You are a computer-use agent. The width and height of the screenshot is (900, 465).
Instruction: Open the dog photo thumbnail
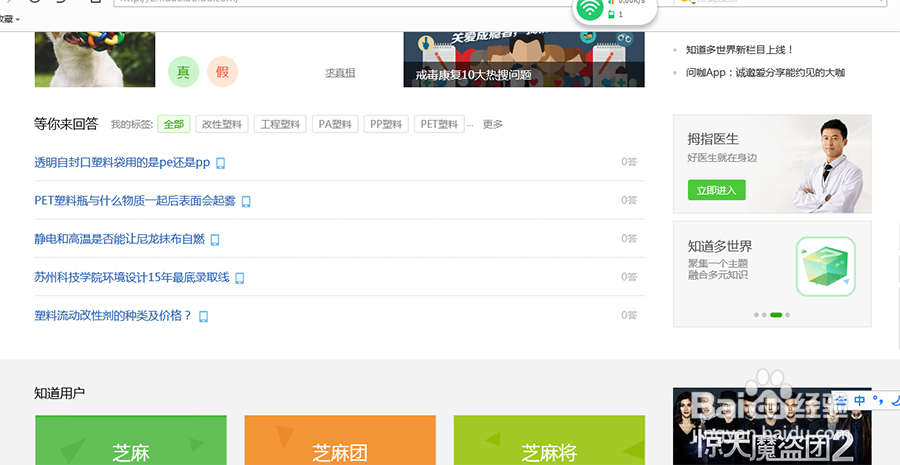[95, 59]
